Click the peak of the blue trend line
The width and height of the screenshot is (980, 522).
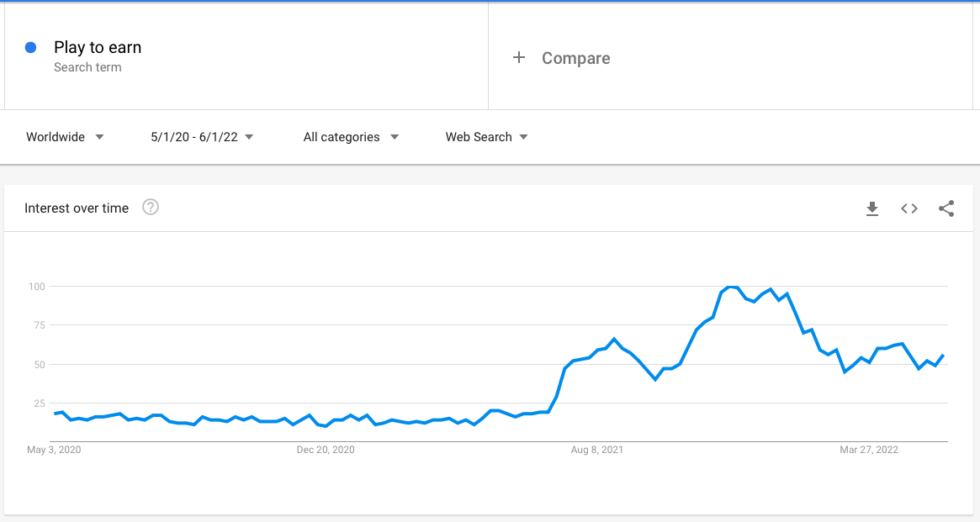[x=731, y=287]
